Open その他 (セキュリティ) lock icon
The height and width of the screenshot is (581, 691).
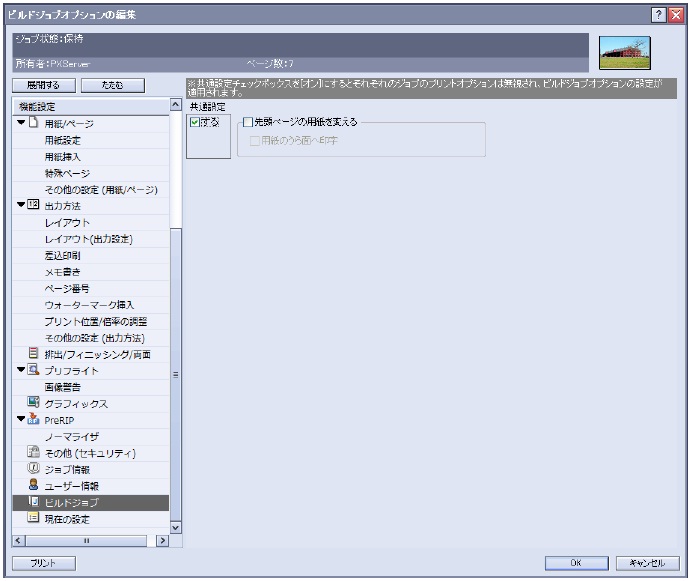click(33, 452)
